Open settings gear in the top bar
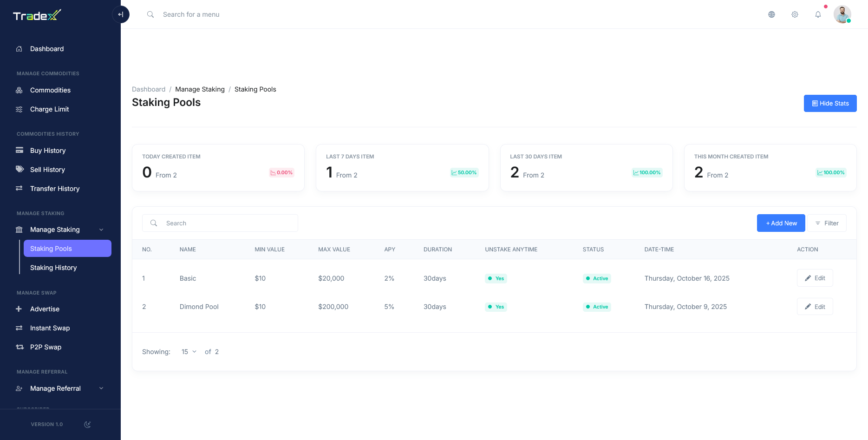The image size is (868, 440). click(x=795, y=14)
